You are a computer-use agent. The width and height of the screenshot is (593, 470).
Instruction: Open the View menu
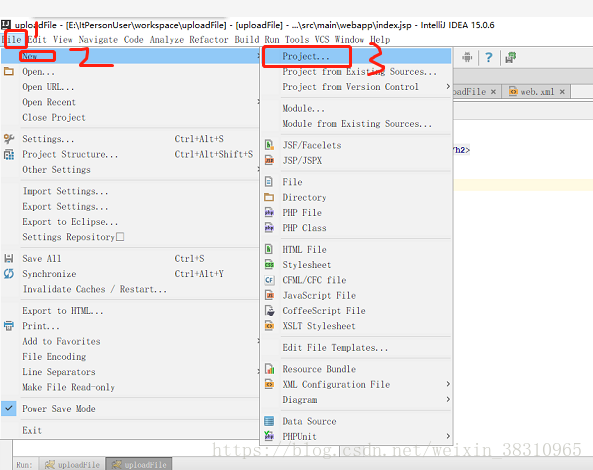pyautogui.click(x=62, y=40)
